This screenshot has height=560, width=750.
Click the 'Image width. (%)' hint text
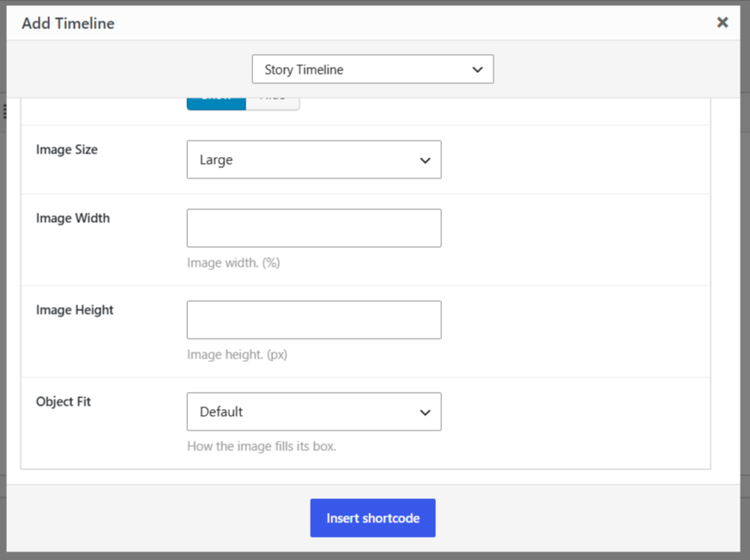coord(233,262)
